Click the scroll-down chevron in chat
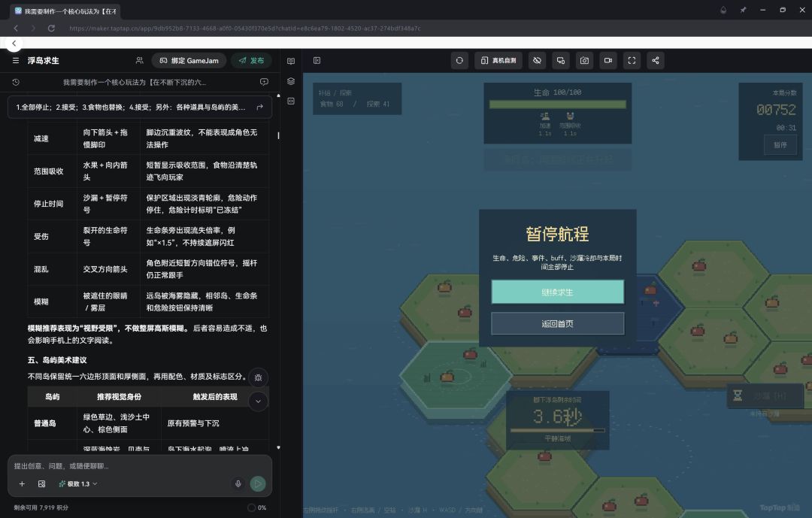 (x=258, y=401)
